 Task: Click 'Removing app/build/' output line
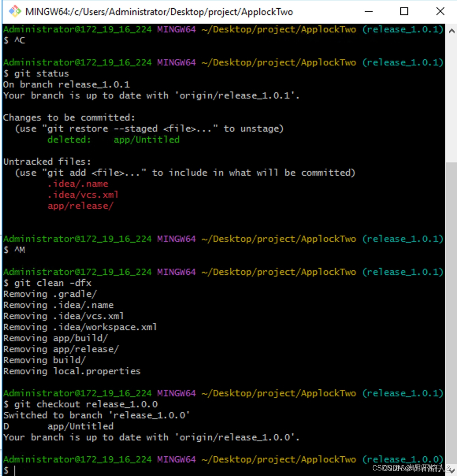click(x=56, y=338)
